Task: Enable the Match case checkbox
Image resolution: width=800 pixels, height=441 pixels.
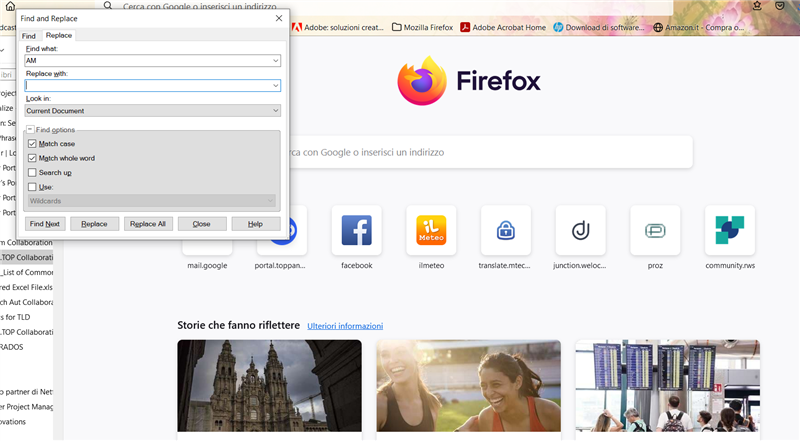Action: tap(32, 144)
